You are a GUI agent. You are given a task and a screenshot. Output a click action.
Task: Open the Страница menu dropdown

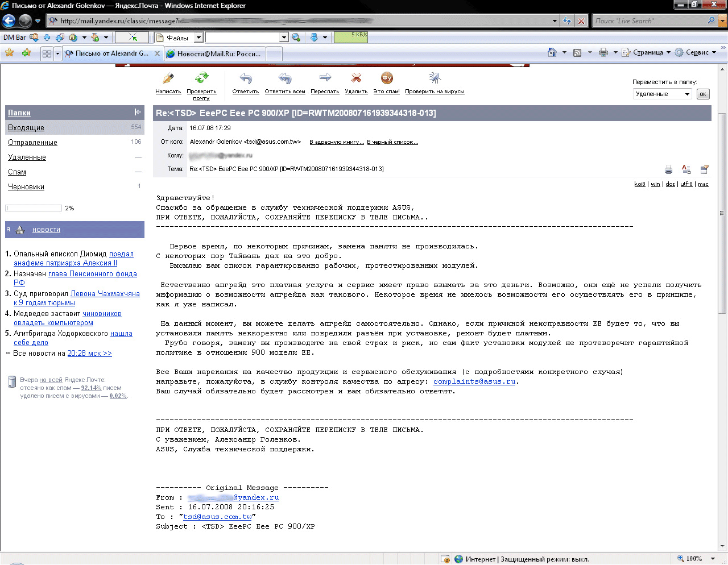coord(646,52)
